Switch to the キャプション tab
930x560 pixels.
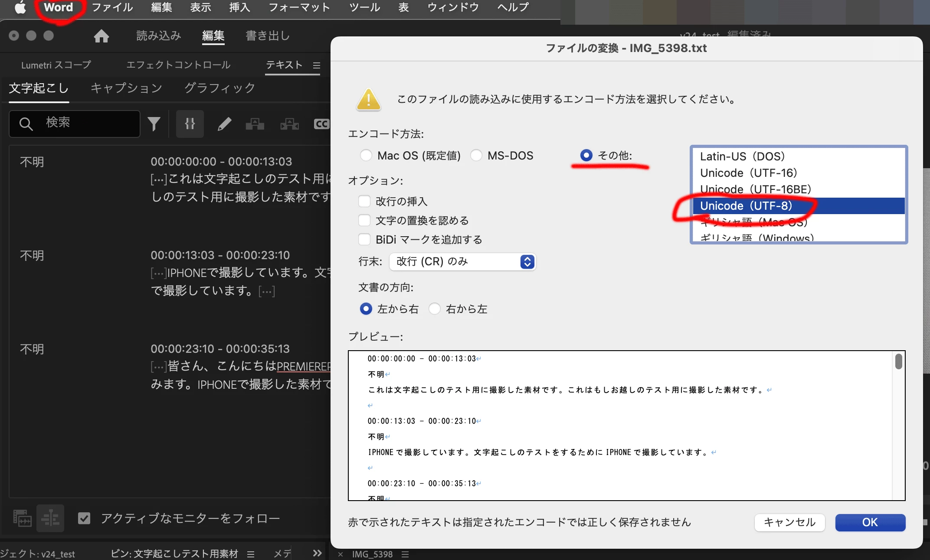(x=126, y=88)
